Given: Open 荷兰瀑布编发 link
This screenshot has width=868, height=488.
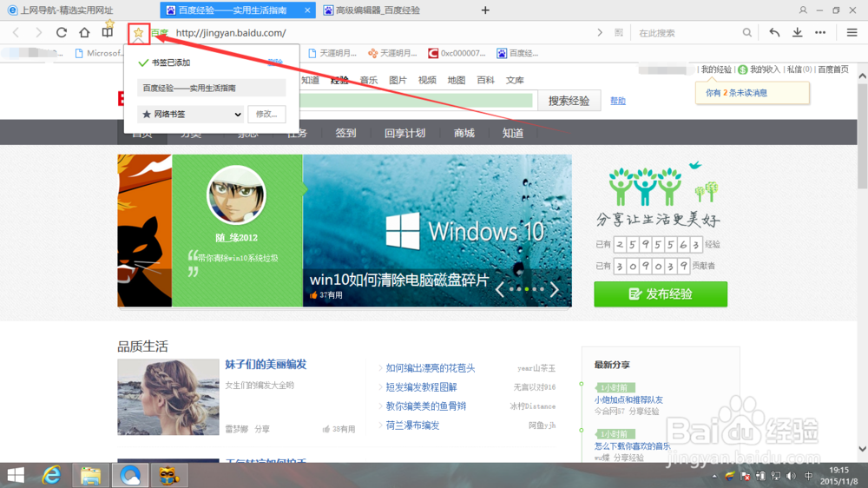Looking at the screenshot, I should click(412, 425).
